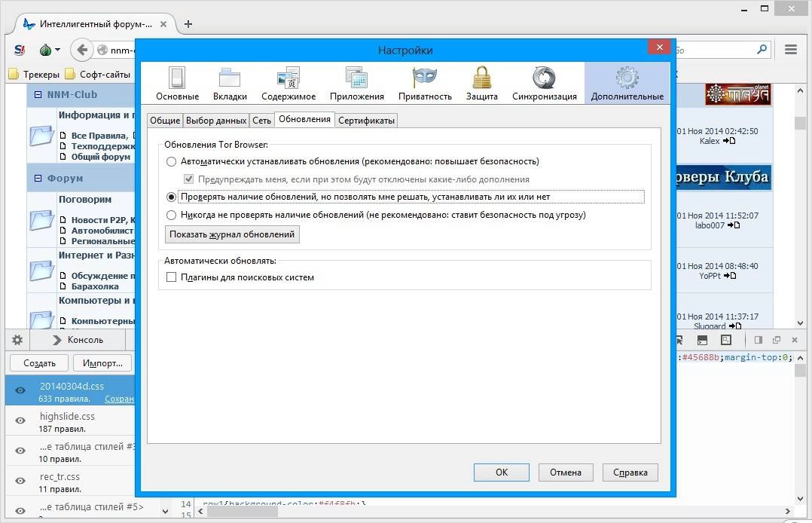
Task: Click the page scrollbar down arrow
Action: click(x=801, y=323)
